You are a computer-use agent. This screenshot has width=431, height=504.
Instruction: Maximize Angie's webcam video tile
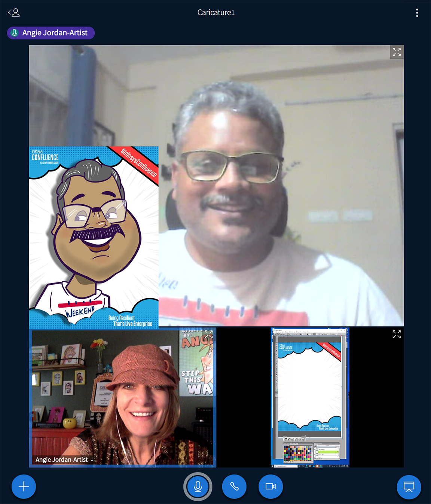(x=208, y=335)
